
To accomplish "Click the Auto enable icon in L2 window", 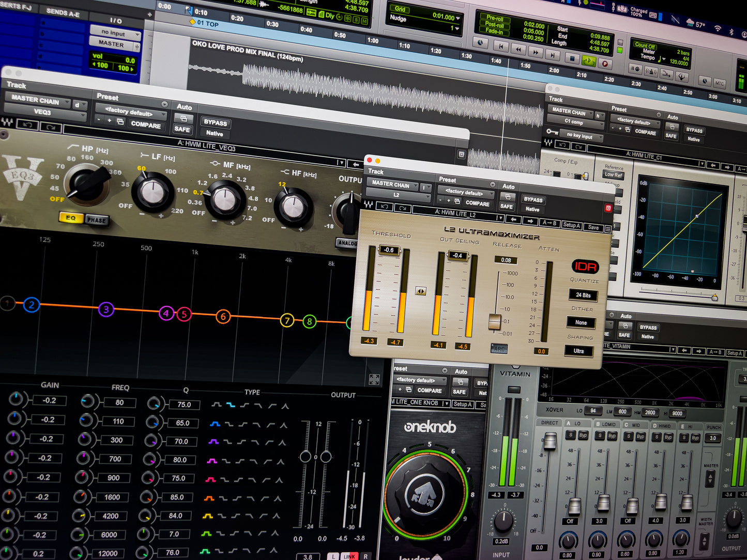I will (508, 196).
